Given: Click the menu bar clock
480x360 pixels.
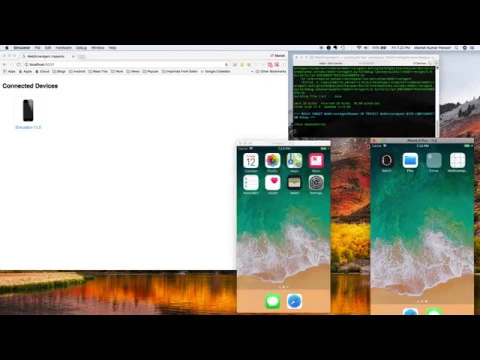Looking at the screenshot, I should [x=400, y=48].
